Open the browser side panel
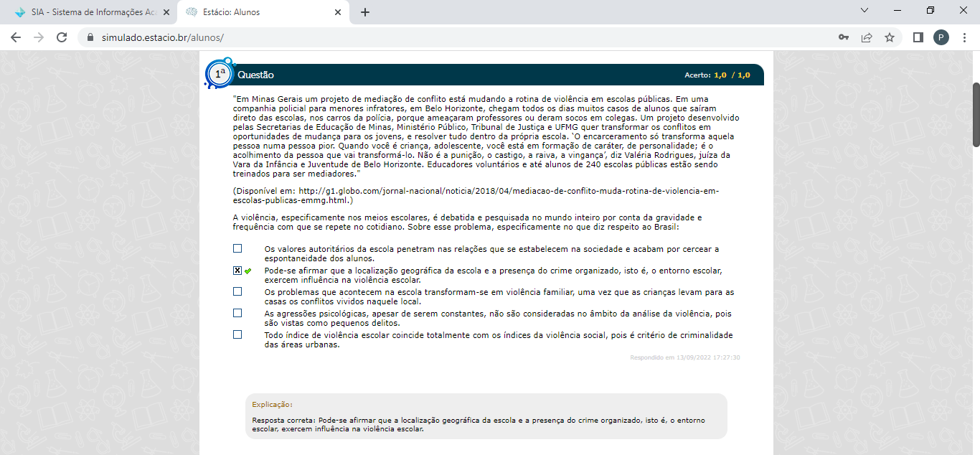The height and width of the screenshot is (455, 980). click(918, 37)
